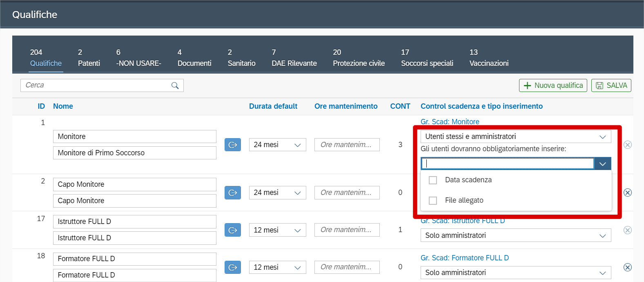Open 12 mesi dropdown for Istruttore FULL D
Screen dimensions: 644x282
[277, 230]
